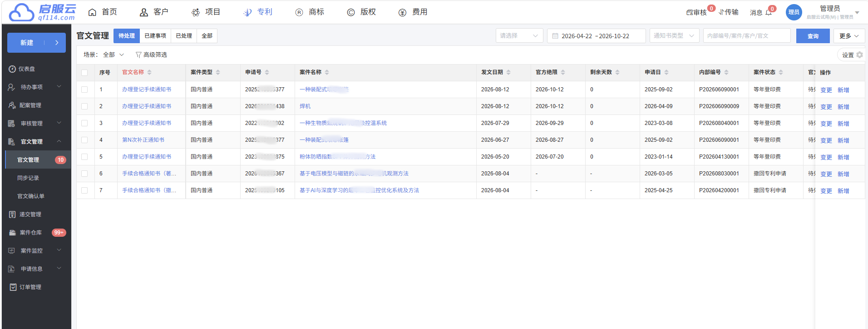
Task: Open the 场景 全部 dropdown
Action: (113, 55)
